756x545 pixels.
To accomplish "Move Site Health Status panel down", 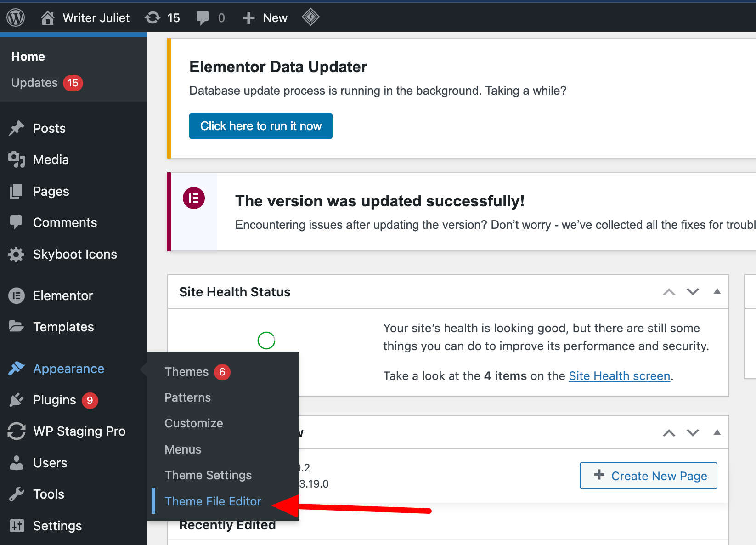I will pyautogui.click(x=693, y=292).
